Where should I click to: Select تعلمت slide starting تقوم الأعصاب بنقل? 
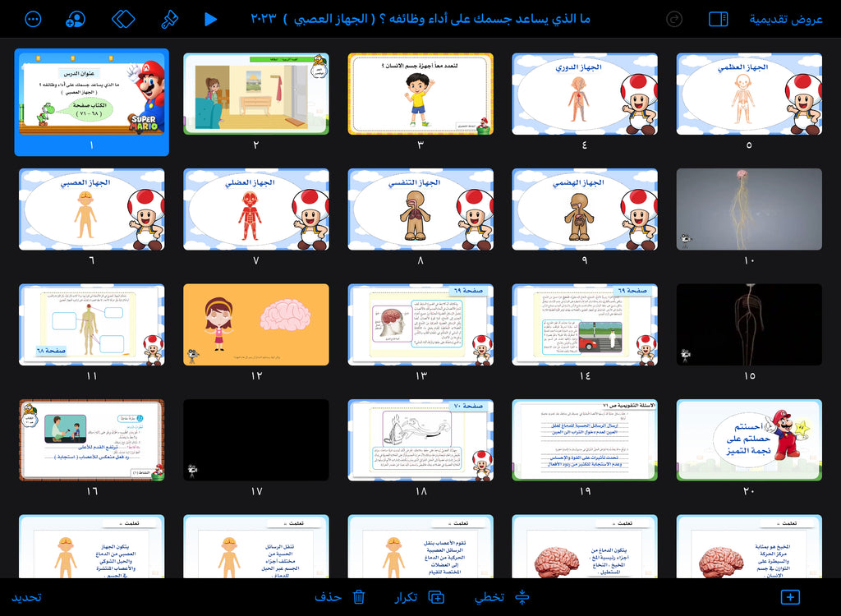pyautogui.click(x=420, y=546)
